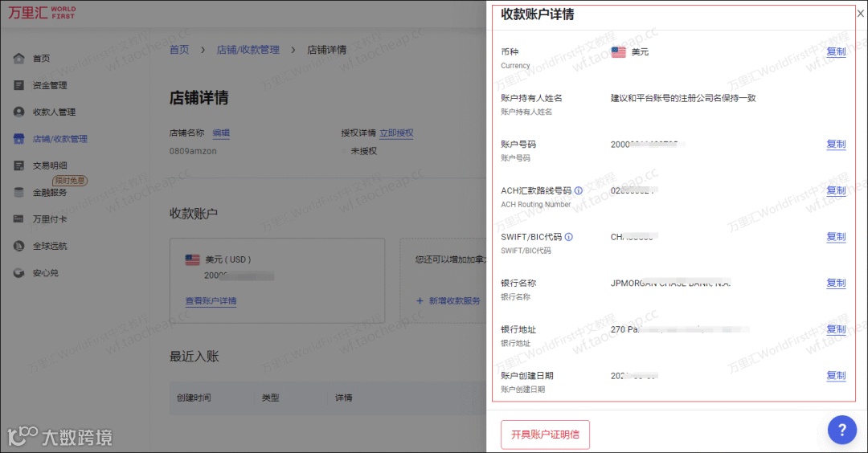The width and height of the screenshot is (868, 453).
Task: Open 交易明细 in the sidebar menu
Action: pyautogui.click(x=50, y=165)
